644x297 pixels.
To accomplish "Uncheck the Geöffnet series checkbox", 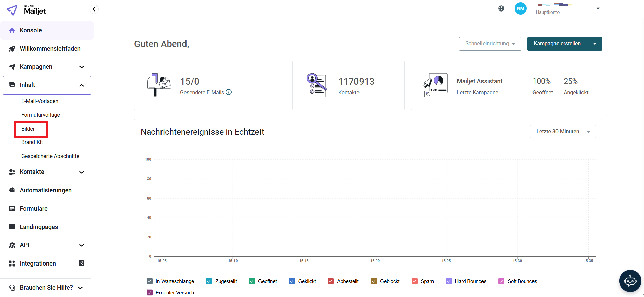I will [252, 281].
